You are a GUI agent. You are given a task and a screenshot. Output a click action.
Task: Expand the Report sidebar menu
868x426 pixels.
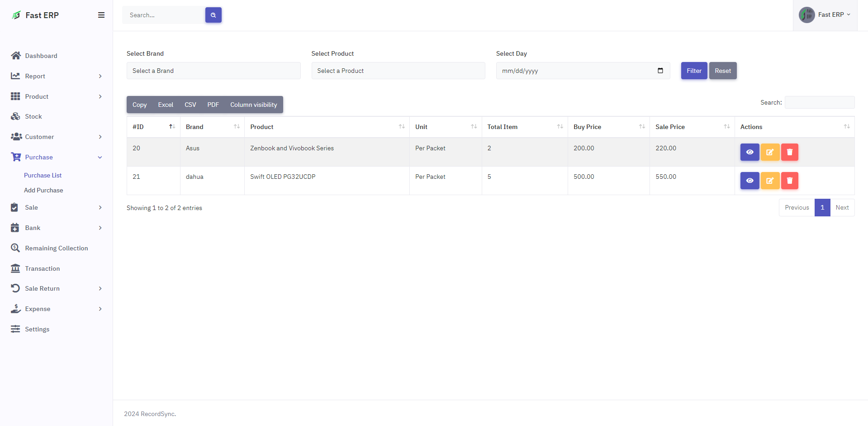[x=56, y=76]
